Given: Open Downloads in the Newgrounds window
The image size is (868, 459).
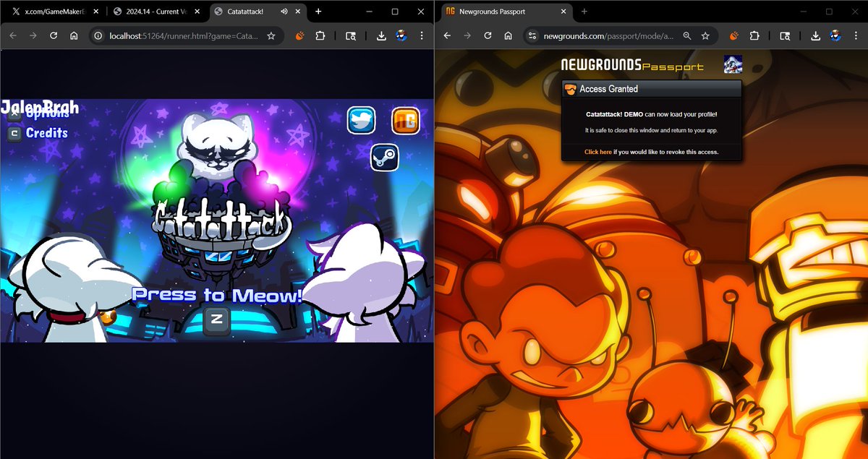Looking at the screenshot, I should 815,35.
